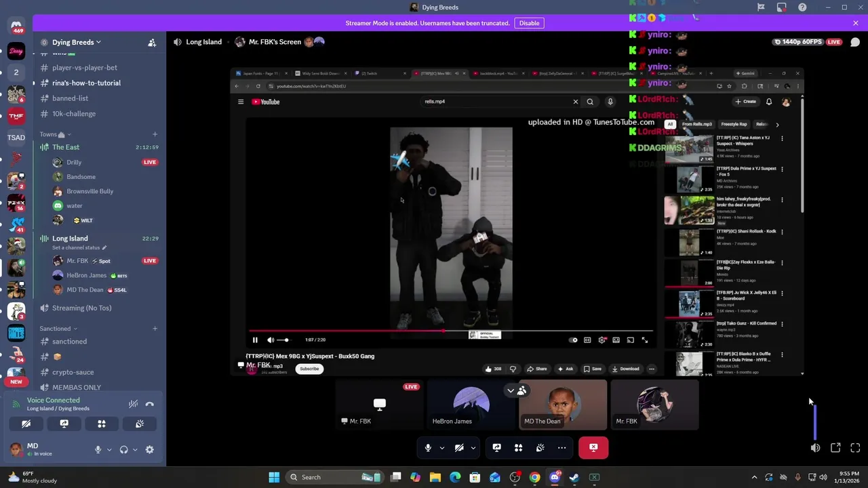Click the YouTube Subscribe button
The image size is (868, 488).
(x=309, y=369)
